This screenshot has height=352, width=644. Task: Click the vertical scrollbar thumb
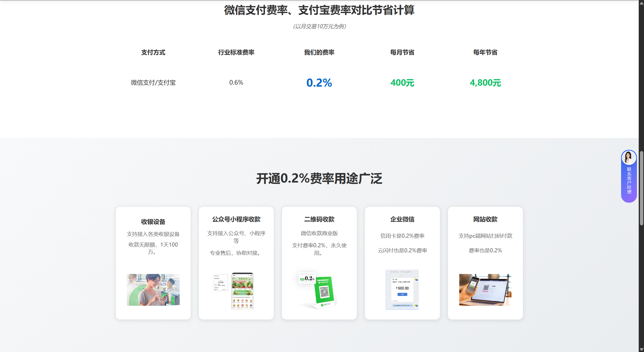coord(641,188)
